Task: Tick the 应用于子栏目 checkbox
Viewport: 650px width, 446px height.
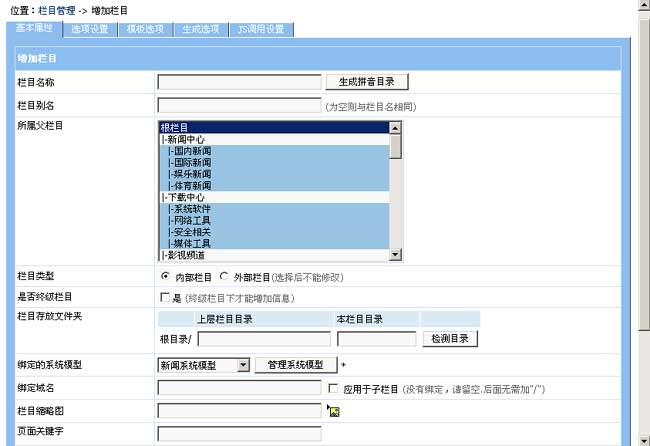Action: (334, 388)
